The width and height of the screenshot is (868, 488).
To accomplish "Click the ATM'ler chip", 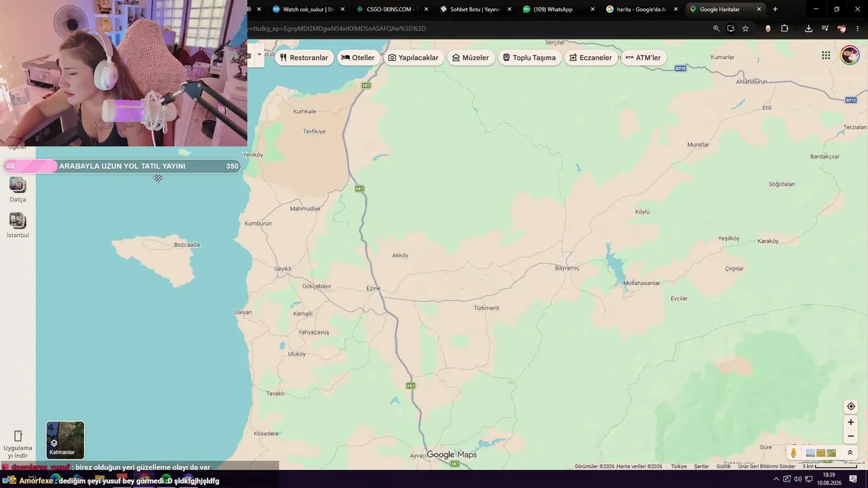I will 643,58.
